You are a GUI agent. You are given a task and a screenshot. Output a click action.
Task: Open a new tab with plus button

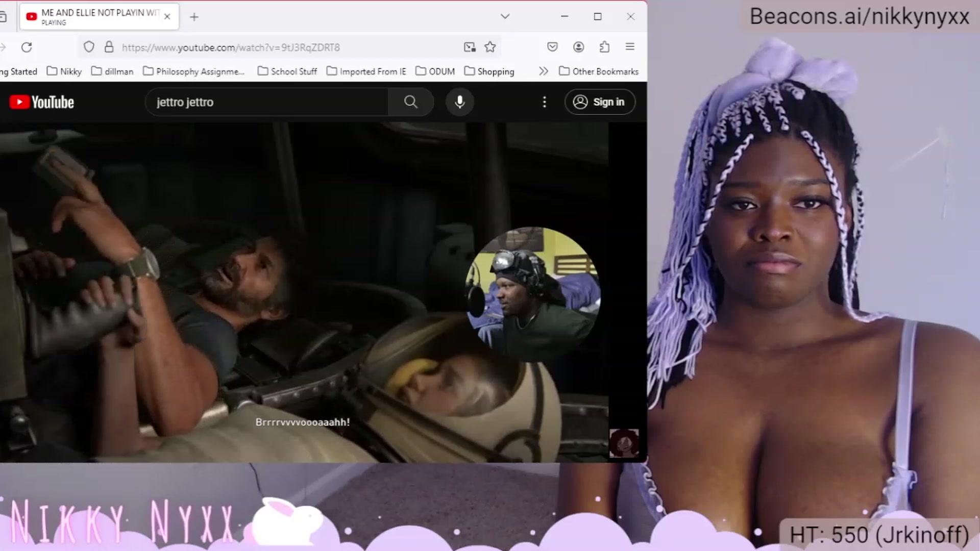pos(194,17)
